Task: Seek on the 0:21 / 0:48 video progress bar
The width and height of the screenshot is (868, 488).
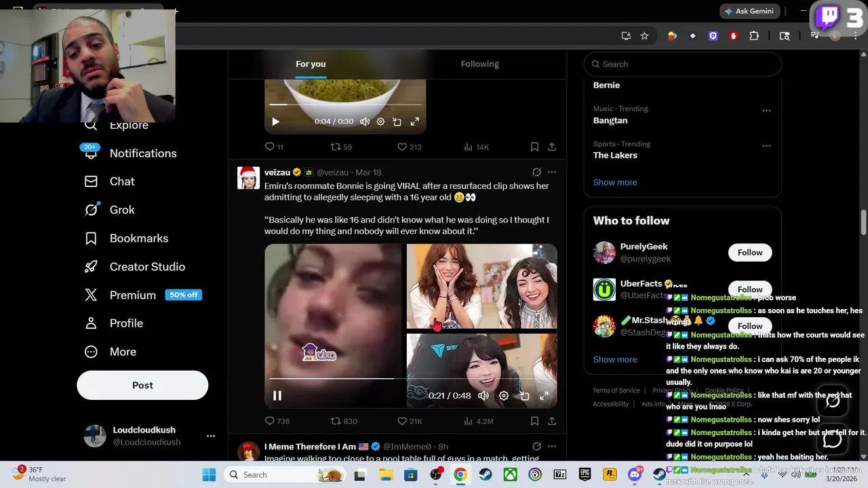Action: pos(411,378)
